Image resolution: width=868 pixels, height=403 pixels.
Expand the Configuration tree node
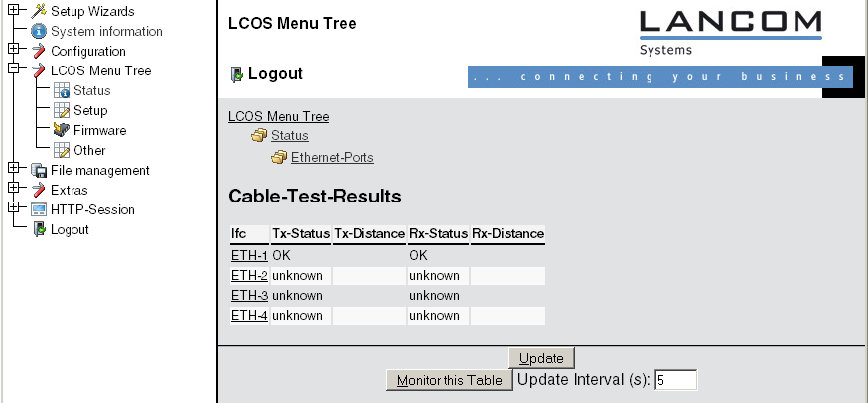tap(13, 50)
